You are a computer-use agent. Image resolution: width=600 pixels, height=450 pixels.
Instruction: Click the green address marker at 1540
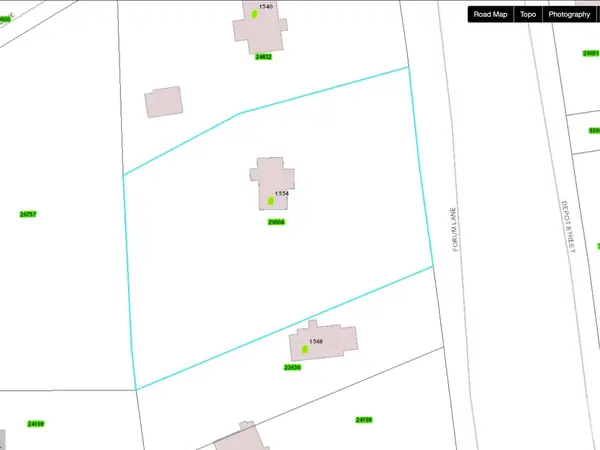pyautogui.click(x=255, y=15)
